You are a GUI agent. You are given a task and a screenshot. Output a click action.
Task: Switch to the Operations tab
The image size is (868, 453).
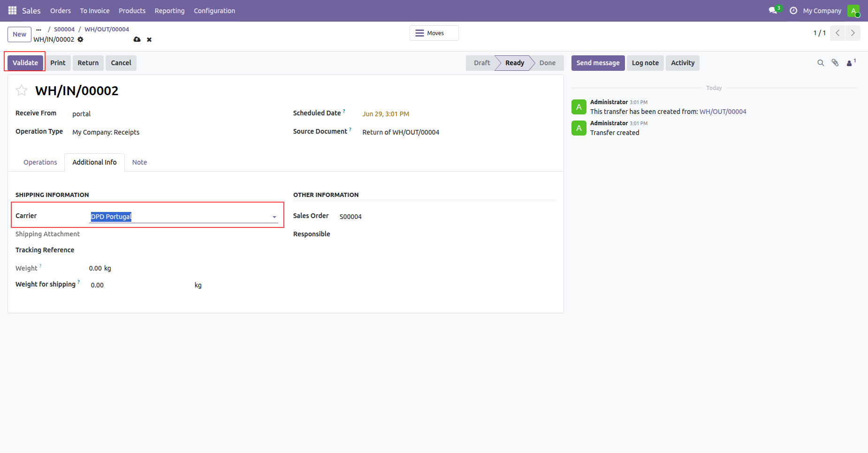[x=40, y=162]
